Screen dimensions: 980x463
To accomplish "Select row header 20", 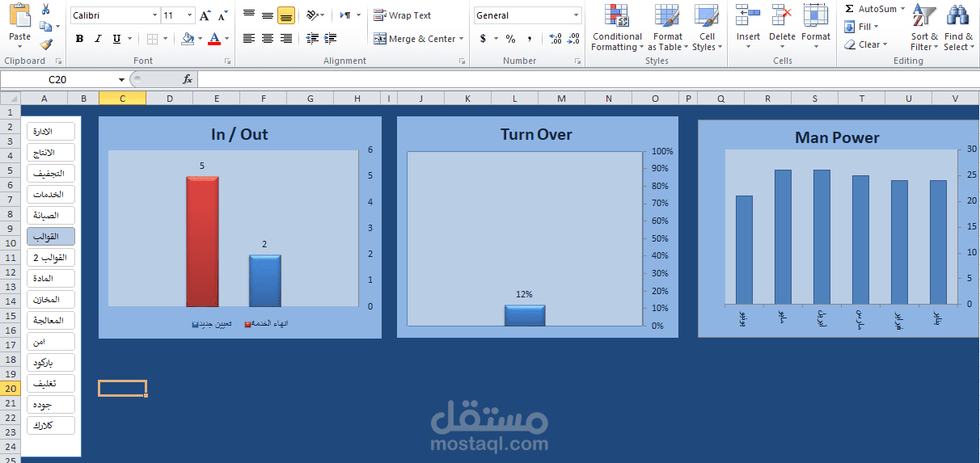I will coord(11,389).
